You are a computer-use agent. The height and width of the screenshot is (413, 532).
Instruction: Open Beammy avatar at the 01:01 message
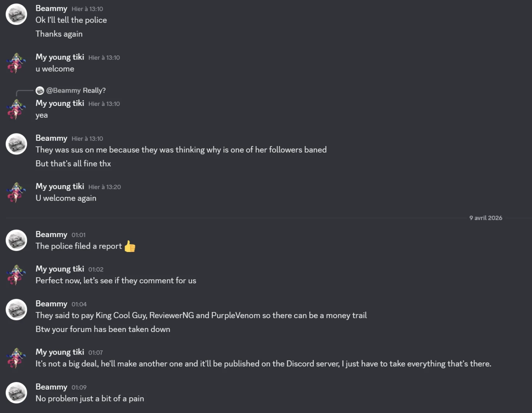[16, 240]
